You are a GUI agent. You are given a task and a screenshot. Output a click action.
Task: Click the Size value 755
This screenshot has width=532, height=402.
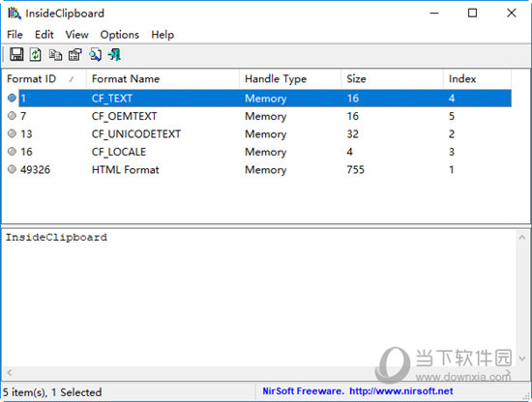(x=355, y=169)
